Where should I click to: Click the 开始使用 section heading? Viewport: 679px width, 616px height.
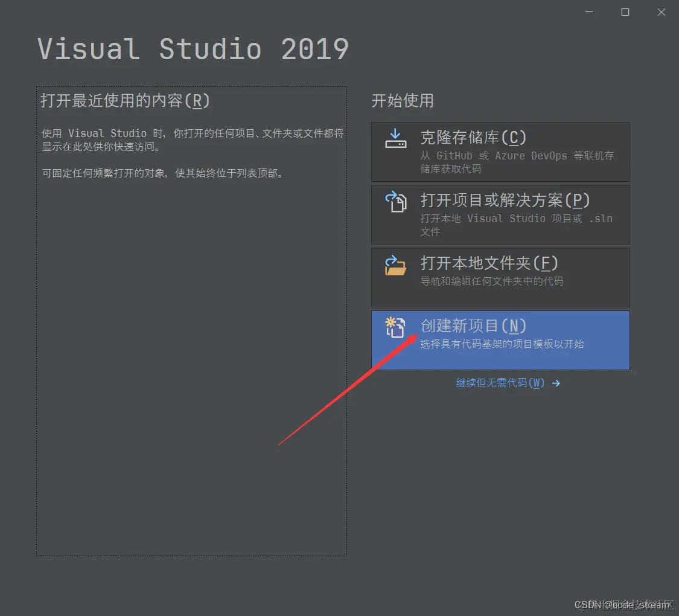[x=403, y=101]
